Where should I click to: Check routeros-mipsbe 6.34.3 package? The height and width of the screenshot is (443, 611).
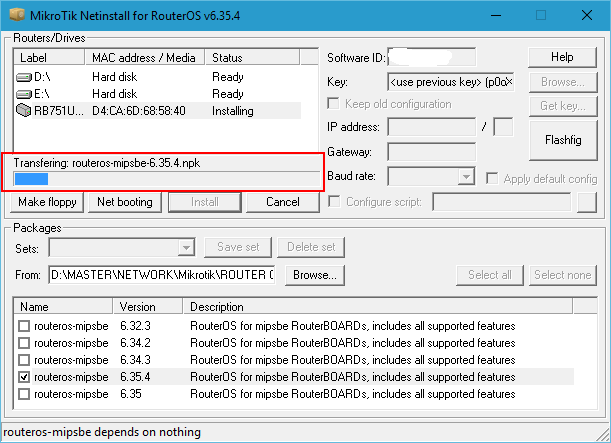tap(24, 360)
